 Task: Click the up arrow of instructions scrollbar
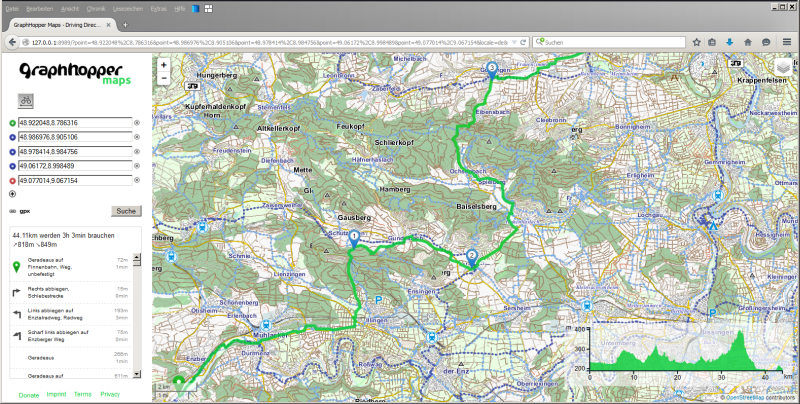click(136, 257)
